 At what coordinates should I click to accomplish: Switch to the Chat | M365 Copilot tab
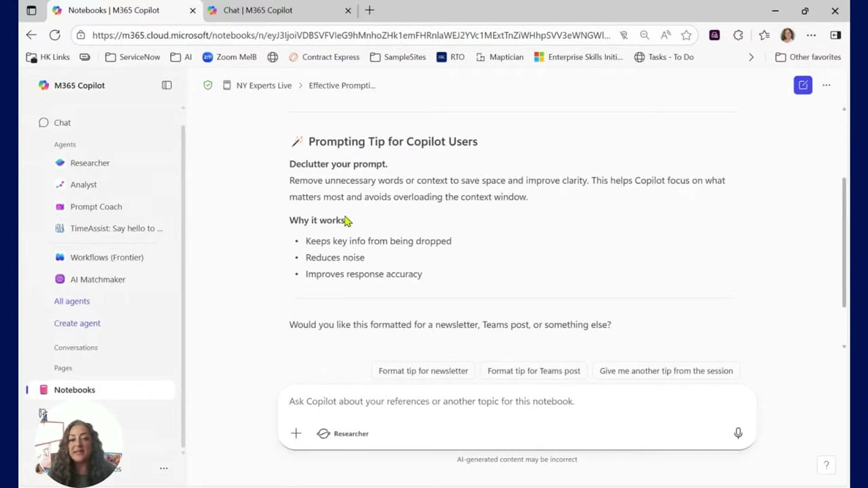[x=258, y=10]
